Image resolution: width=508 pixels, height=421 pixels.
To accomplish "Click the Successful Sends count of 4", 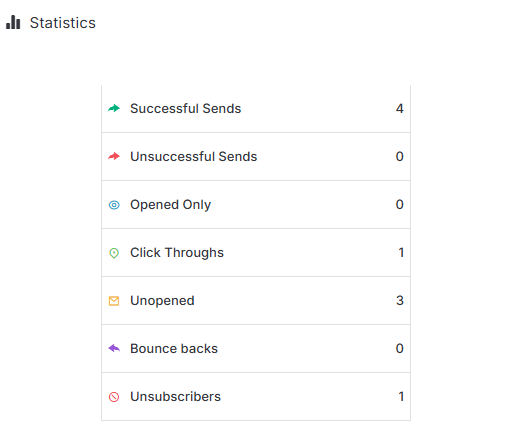I will [400, 108].
